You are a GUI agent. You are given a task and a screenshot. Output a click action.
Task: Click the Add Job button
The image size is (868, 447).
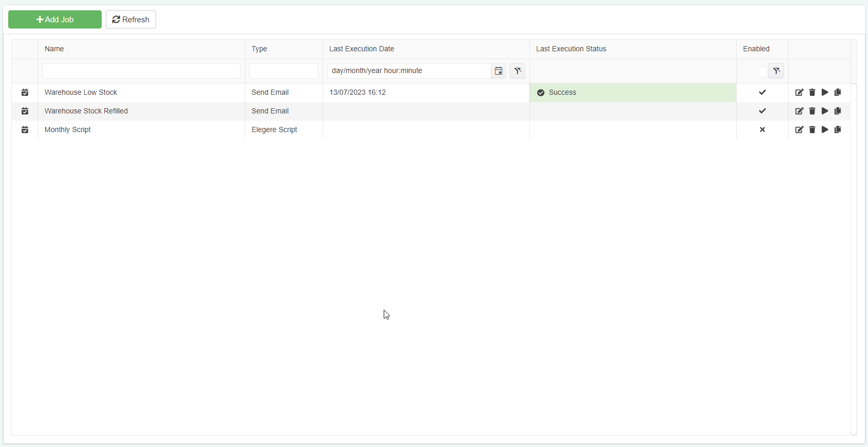[55, 20]
